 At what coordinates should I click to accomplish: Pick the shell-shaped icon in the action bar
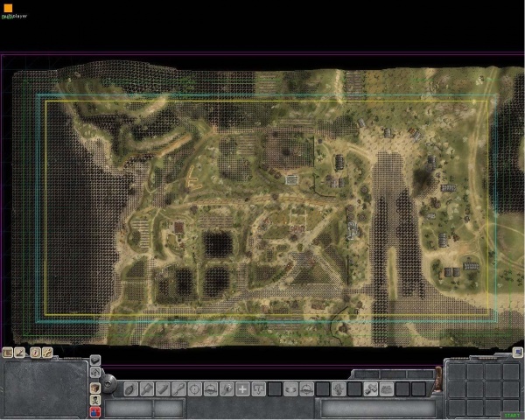pyautogui.click(x=163, y=389)
